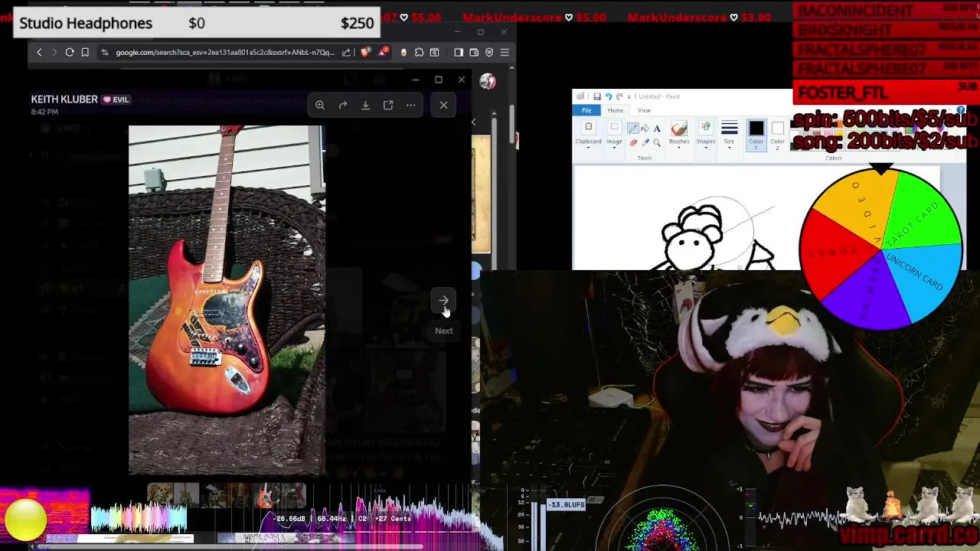Select the Eraser tool in Paint
This screenshot has width=980, height=551.
633,142
